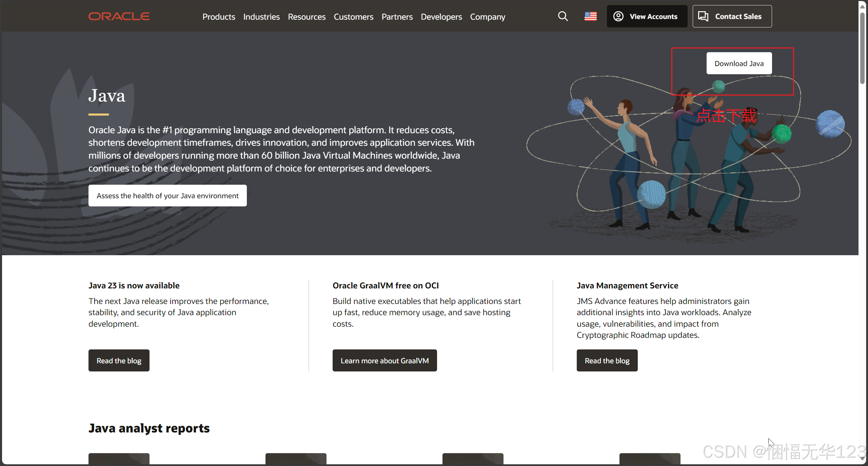The height and width of the screenshot is (466, 868).
Task: Expand the Developers navigation menu
Action: point(441,17)
